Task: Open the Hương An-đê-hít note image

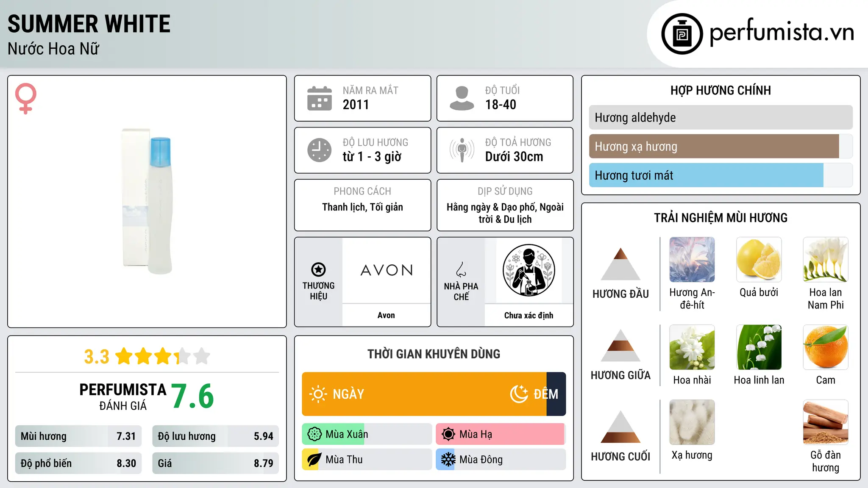Action: coord(692,260)
